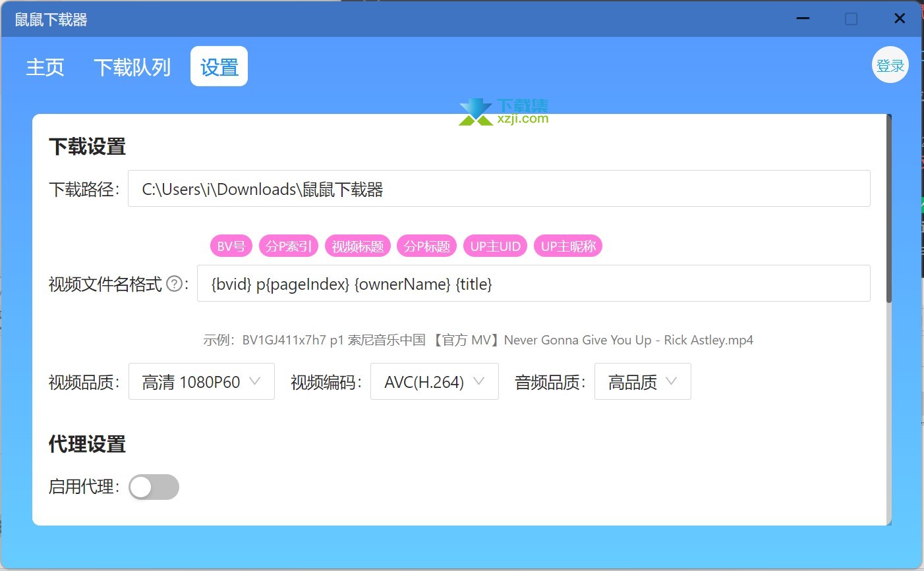924x571 pixels.
Task: Click the 登录 button
Action: click(x=890, y=65)
